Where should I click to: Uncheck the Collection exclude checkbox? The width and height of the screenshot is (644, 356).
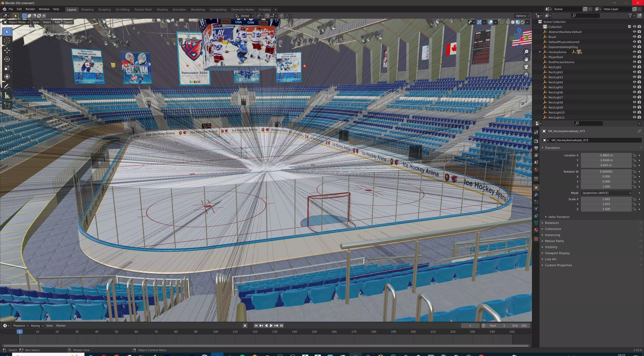tap(629, 27)
